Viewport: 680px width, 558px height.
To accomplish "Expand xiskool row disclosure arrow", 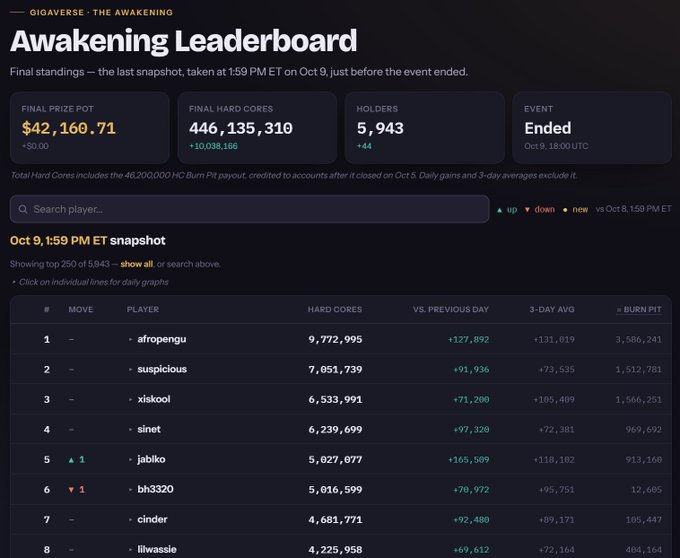I will [131, 399].
